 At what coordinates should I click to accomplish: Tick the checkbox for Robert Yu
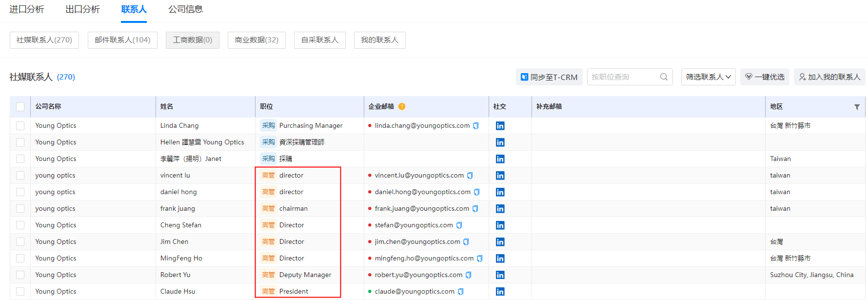click(x=20, y=275)
